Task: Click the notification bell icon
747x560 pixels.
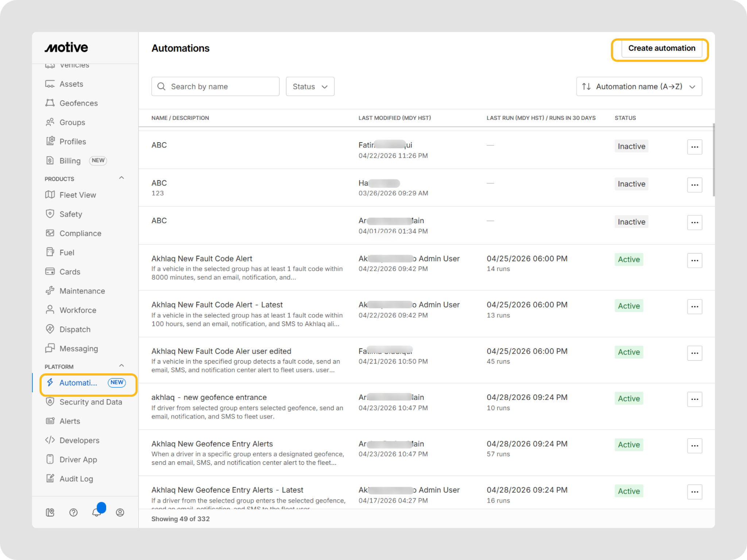Action: click(96, 512)
